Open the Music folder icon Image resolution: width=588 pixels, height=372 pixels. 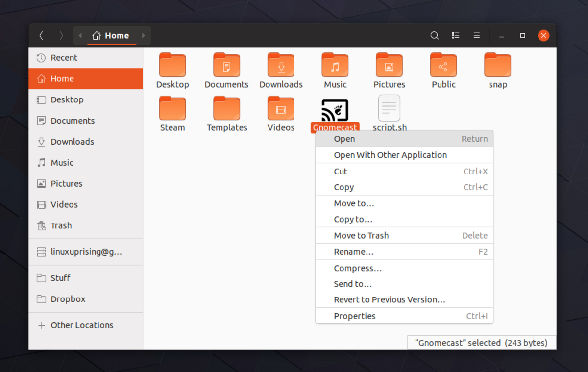coord(335,66)
